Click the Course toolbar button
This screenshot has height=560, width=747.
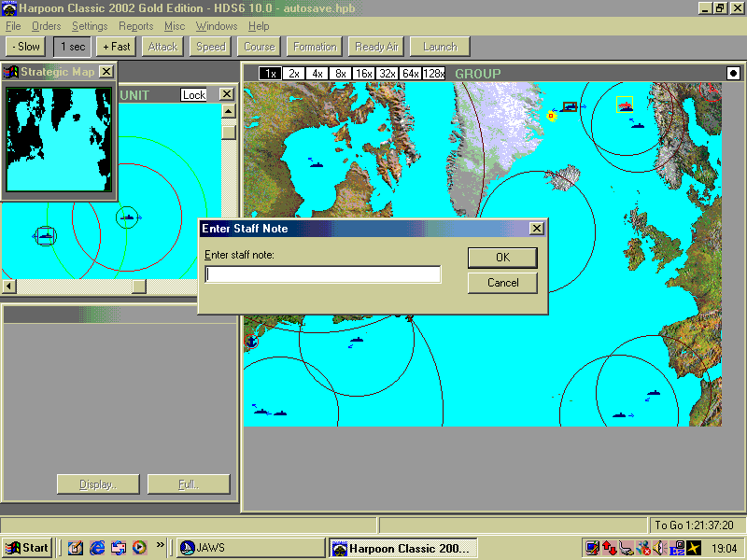coord(260,47)
